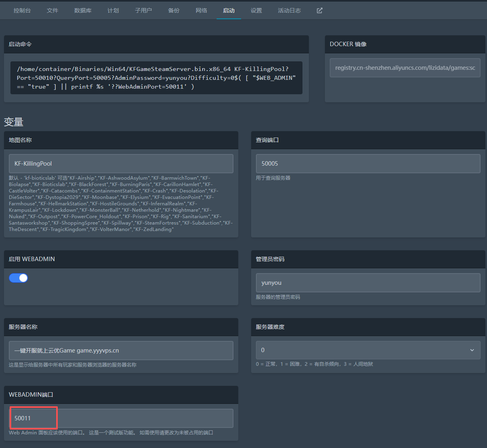Go to the 数据库 tab
This screenshot has width=487, height=448.
pos(83,10)
